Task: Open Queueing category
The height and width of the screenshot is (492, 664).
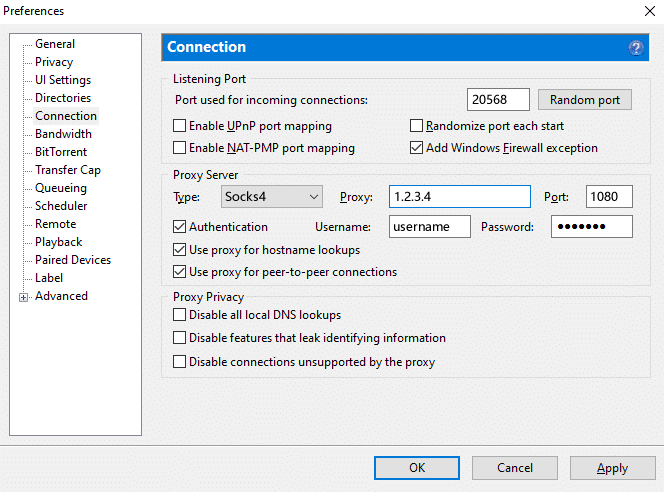Action: coord(61,188)
